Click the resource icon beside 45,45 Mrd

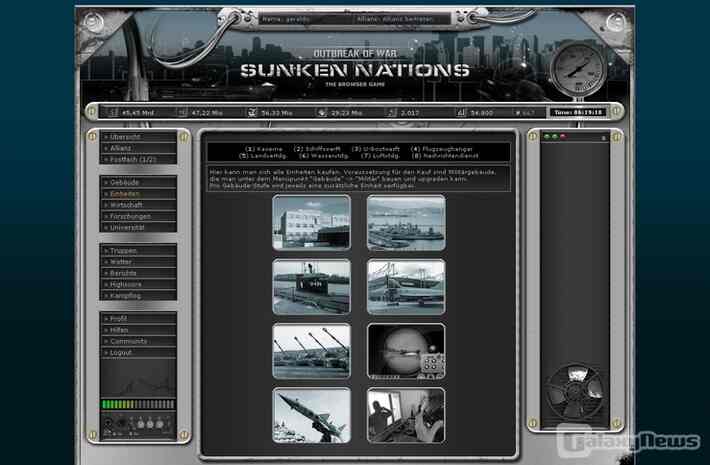tap(113, 112)
